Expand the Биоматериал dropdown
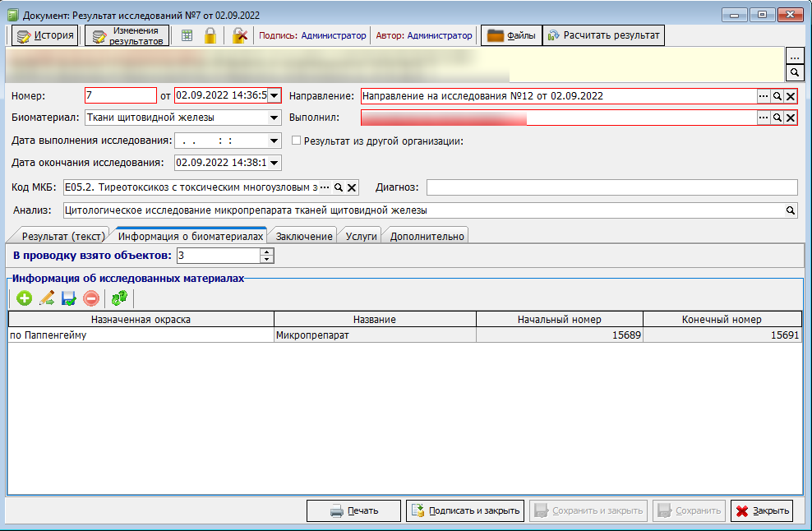812x531 pixels. click(275, 118)
